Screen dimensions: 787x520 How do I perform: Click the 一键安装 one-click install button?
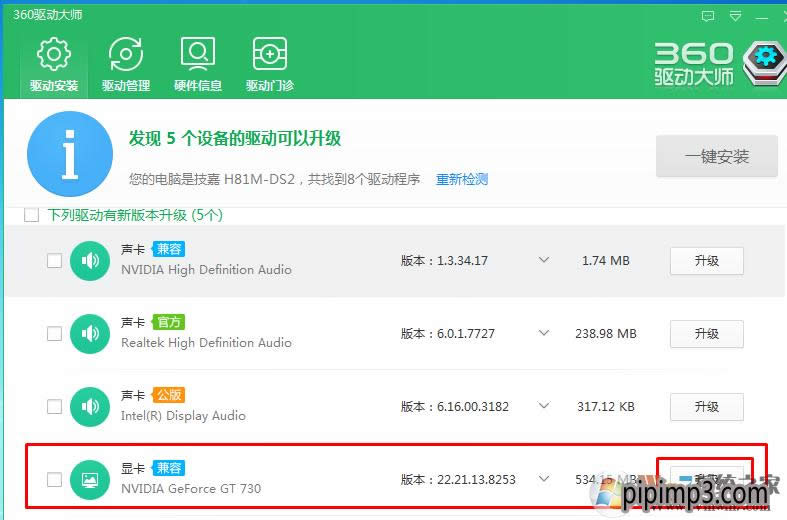(716, 157)
